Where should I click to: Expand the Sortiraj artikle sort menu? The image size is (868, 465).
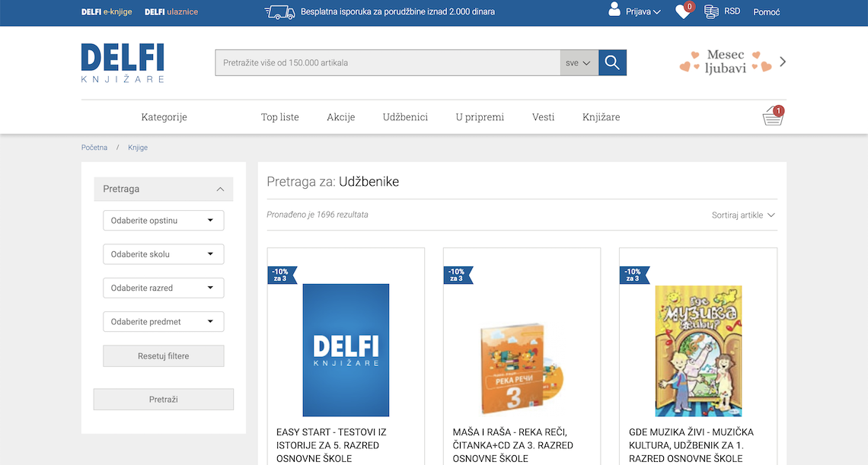tap(743, 215)
